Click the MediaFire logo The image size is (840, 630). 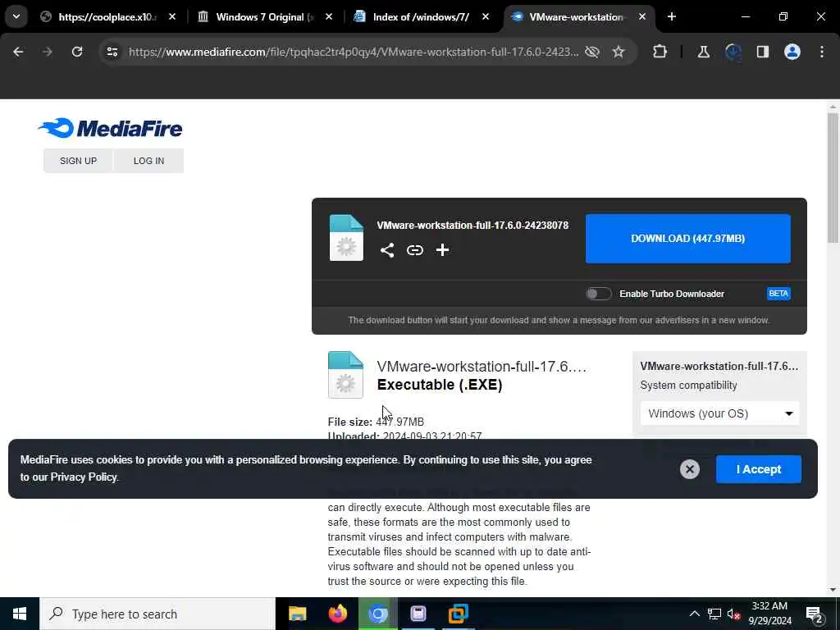[x=111, y=128]
